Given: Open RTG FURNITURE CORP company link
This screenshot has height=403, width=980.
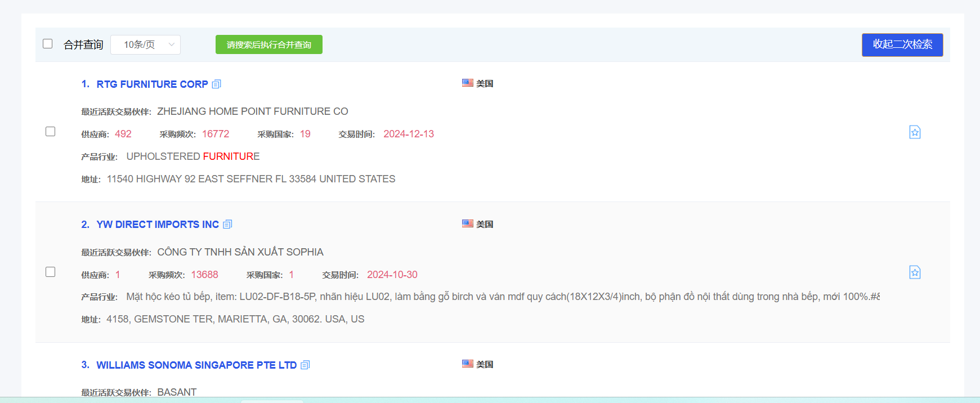Looking at the screenshot, I should click(x=152, y=84).
